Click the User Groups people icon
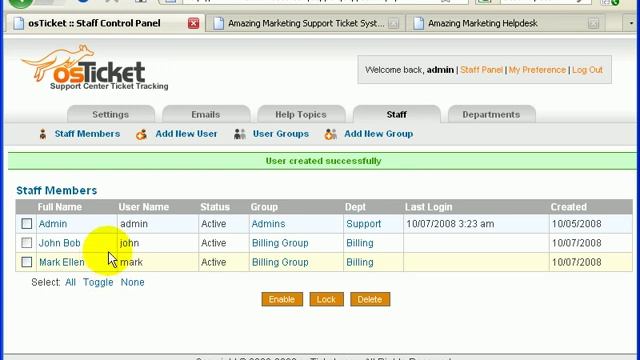 240,134
